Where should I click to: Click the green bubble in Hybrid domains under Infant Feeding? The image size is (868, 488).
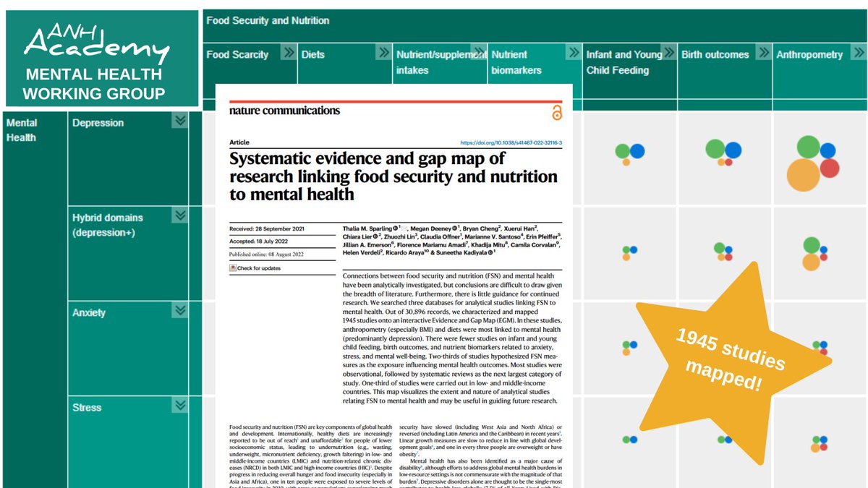(x=626, y=249)
